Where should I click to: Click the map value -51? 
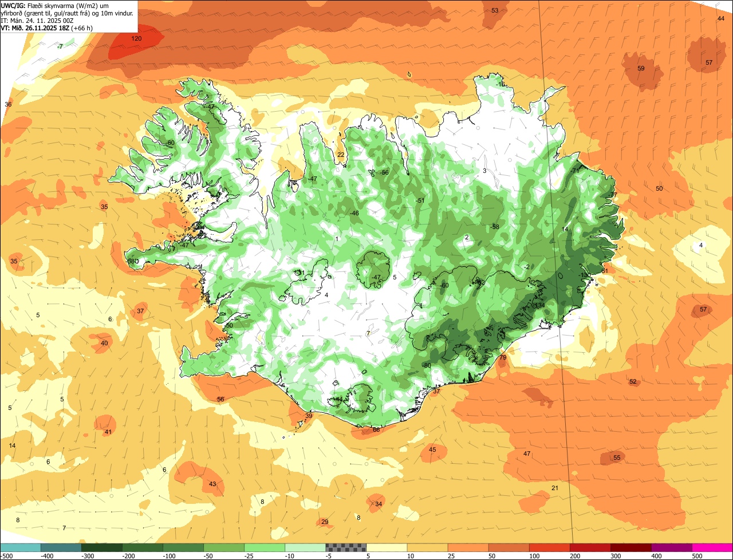coord(420,200)
